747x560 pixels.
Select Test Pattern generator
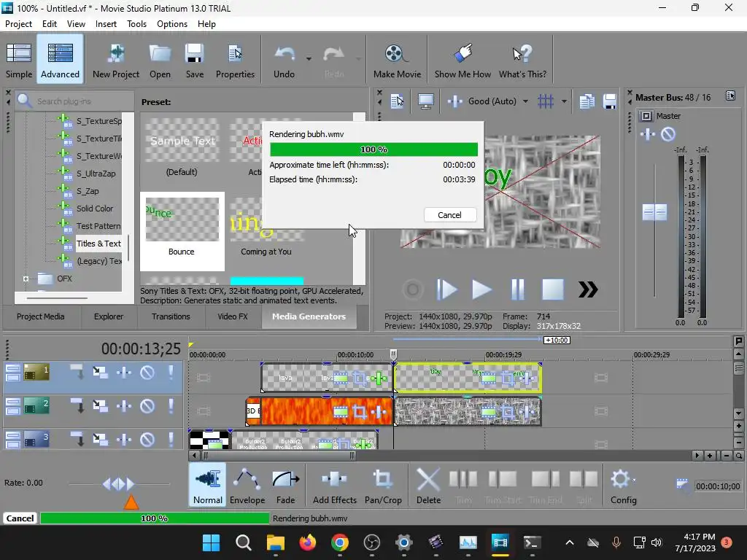click(x=98, y=226)
